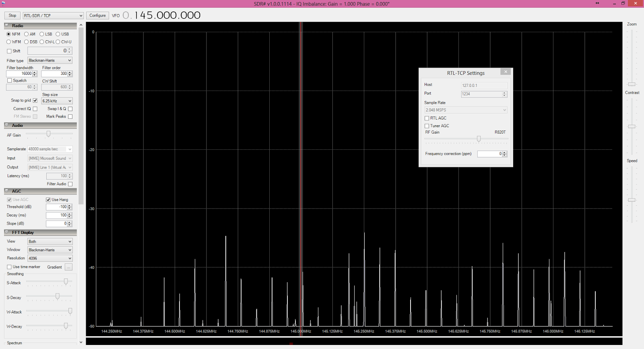Open the Configure dialog button
The image size is (644, 349).
[x=97, y=15]
